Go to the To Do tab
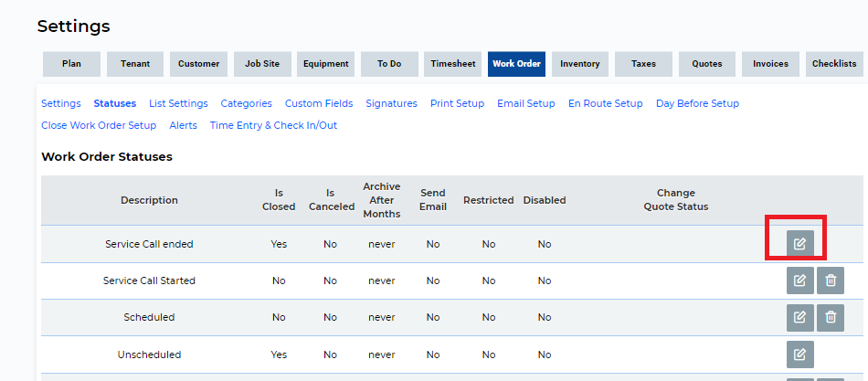Viewport: 868px width, 381px height. click(x=389, y=64)
